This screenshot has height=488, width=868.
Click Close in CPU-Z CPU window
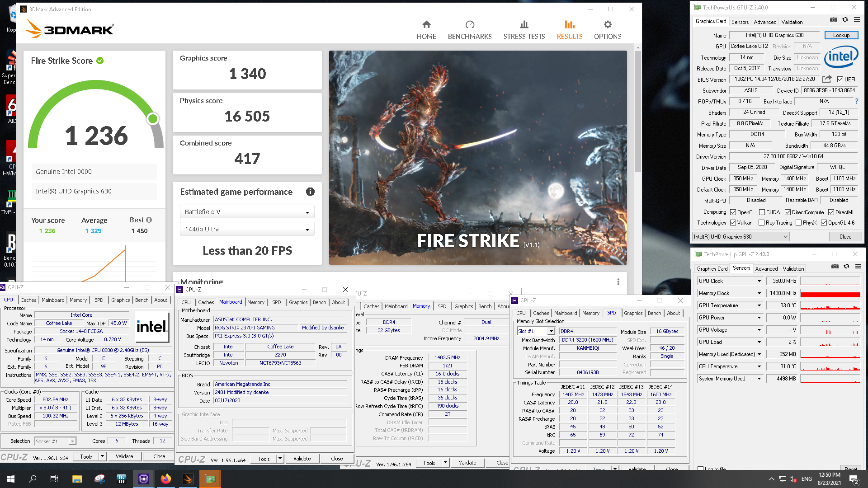[x=159, y=456]
